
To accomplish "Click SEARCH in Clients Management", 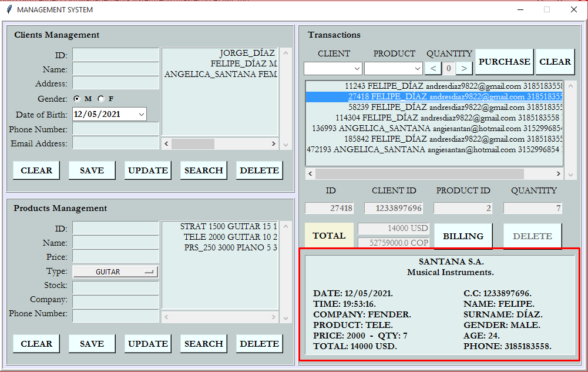I will click(x=204, y=170).
